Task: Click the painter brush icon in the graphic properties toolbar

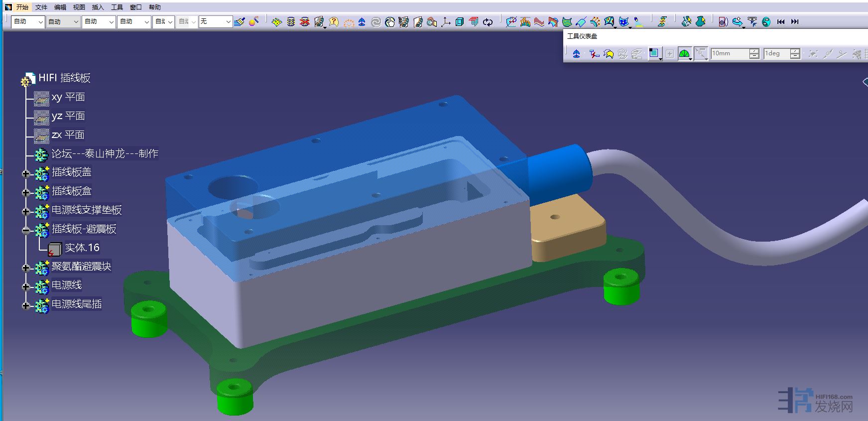Action: pyautogui.click(x=240, y=22)
